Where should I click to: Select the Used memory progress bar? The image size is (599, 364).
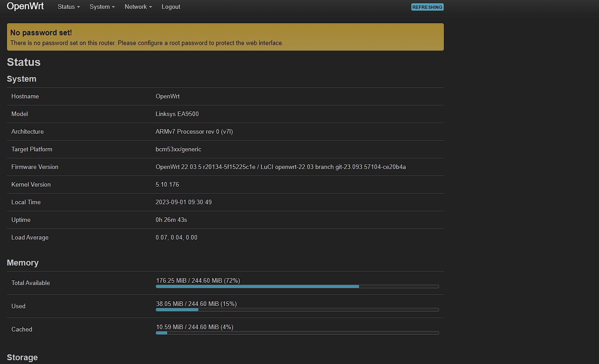pos(297,310)
